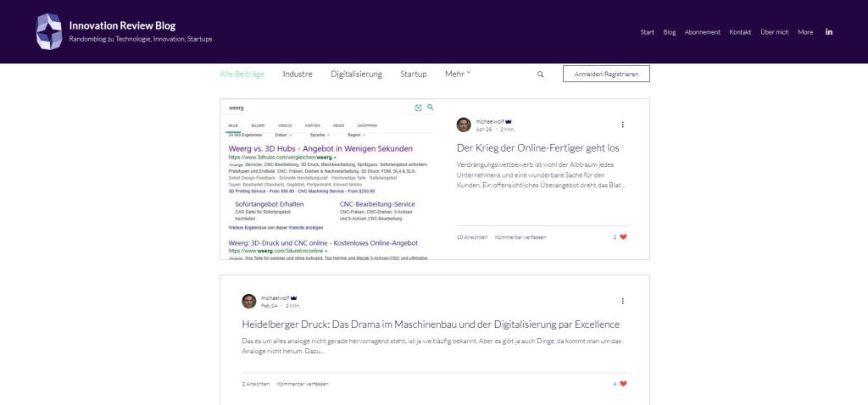Click crown badge next to michaelwolf on Apr 26 post
This screenshot has height=405, width=868.
(x=509, y=121)
